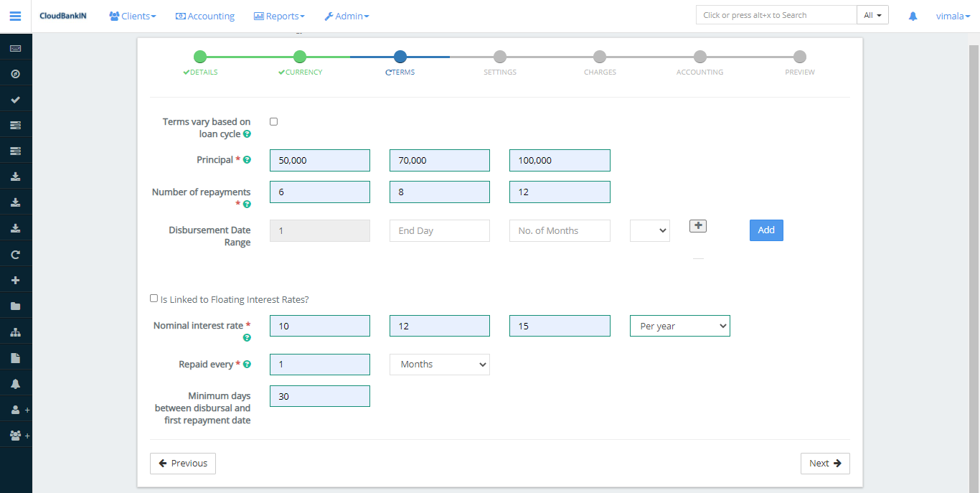Click the checkmark icon in sidebar
This screenshot has width=980, height=493.
[15, 100]
